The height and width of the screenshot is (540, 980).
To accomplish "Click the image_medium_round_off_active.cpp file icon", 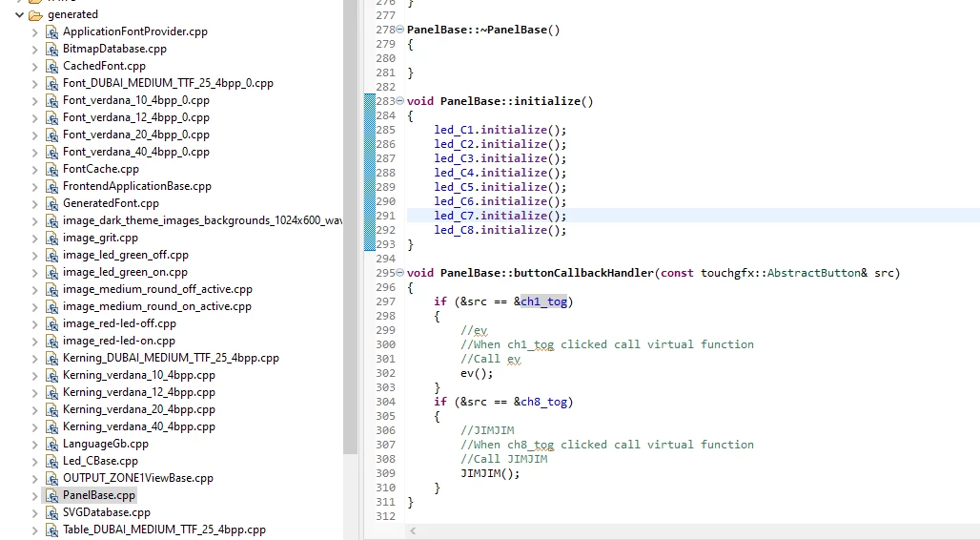I will (x=51, y=290).
